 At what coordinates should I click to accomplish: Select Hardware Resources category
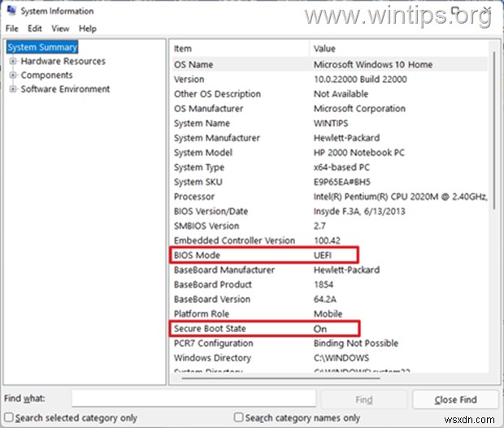(x=63, y=61)
